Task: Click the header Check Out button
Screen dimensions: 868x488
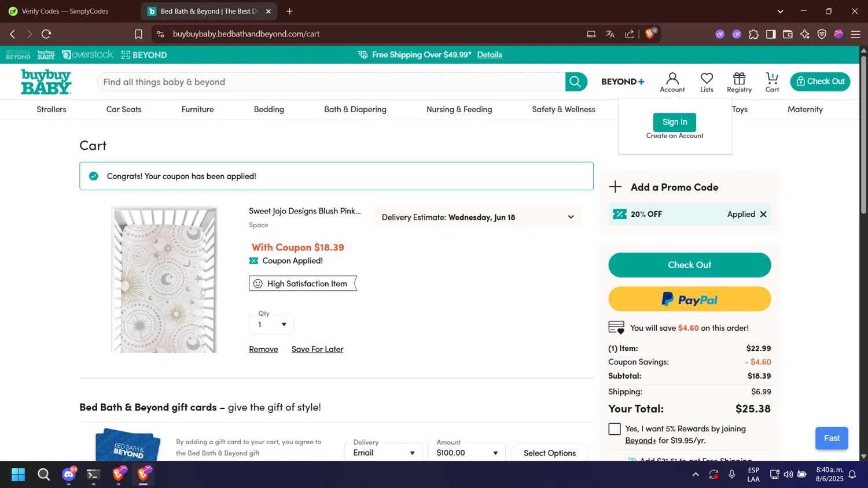Action: (x=821, y=82)
